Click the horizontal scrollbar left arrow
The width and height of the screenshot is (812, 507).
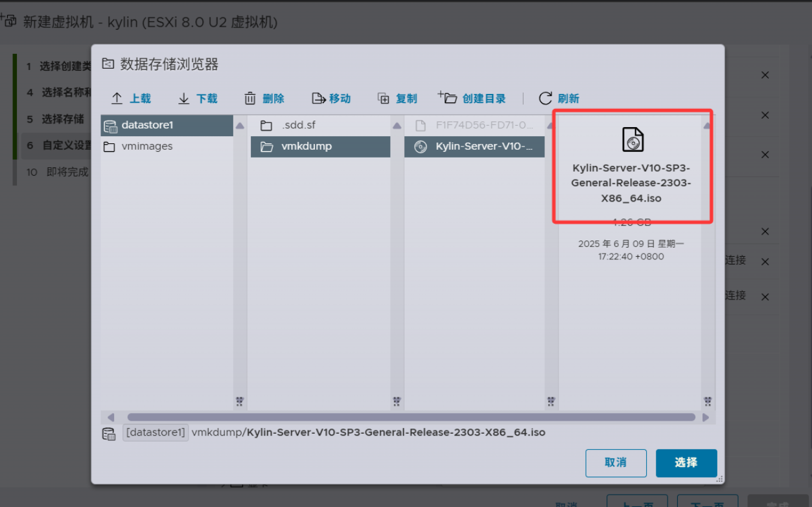pos(111,418)
